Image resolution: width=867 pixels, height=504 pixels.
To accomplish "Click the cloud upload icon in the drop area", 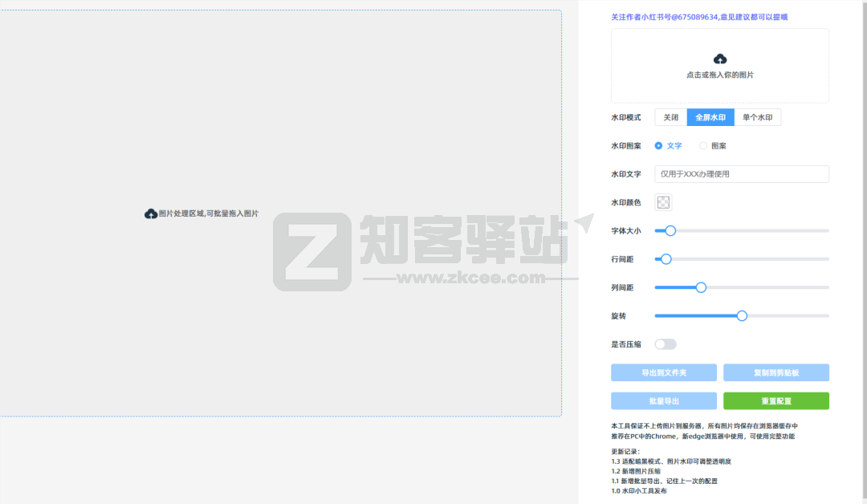I will (720, 58).
